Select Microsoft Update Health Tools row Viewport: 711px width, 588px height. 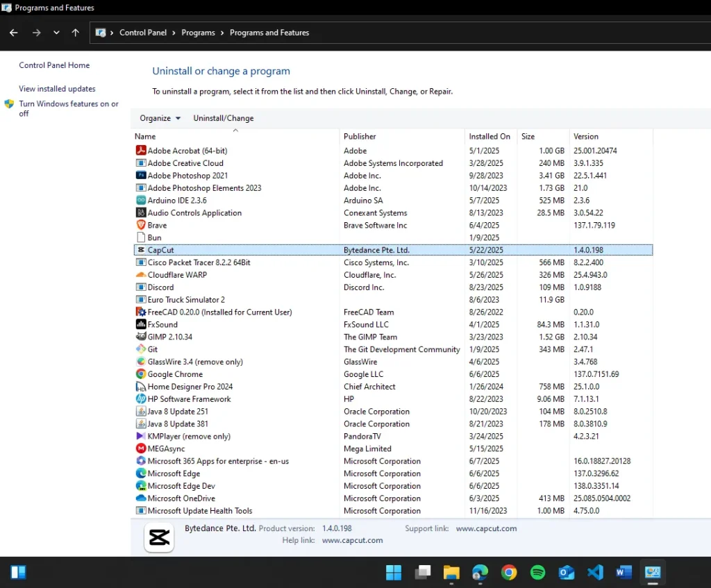pos(393,511)
